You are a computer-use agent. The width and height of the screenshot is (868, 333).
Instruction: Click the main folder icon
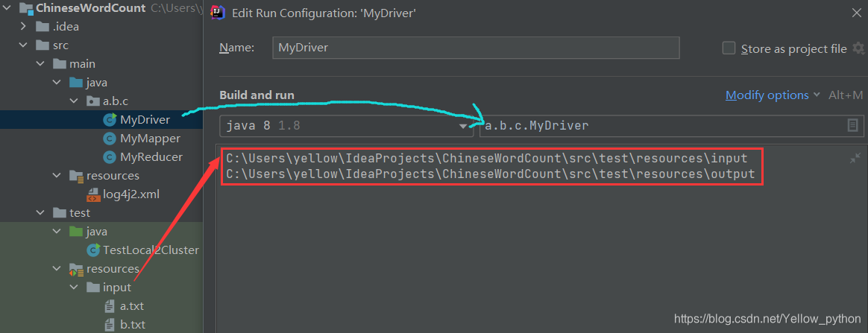pyautogui.click(x=59, y=63)
